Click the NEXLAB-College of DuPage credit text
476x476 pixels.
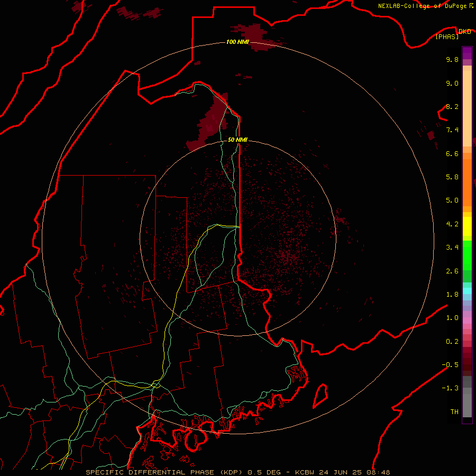[x=422, y=6]
